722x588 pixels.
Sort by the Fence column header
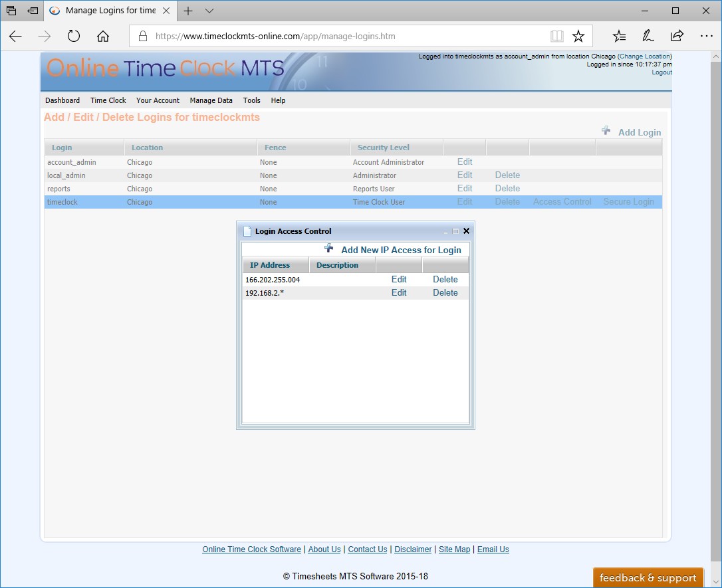[x=303, y=147]
